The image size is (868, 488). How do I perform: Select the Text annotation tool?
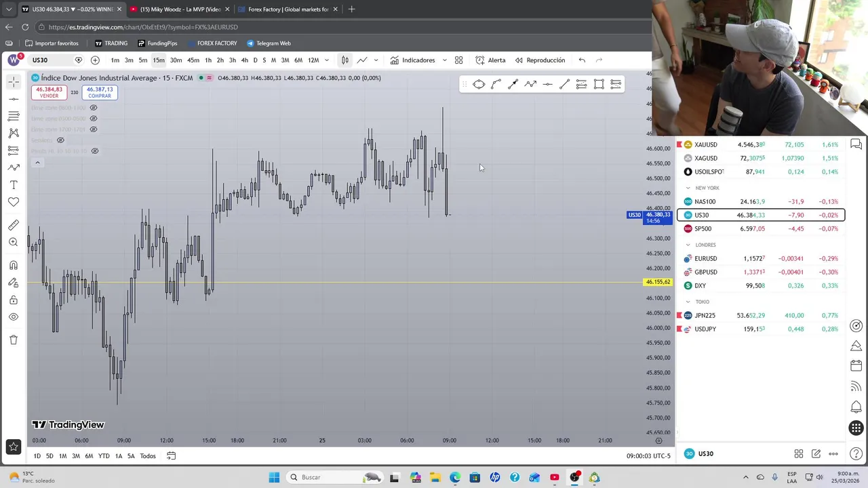click(14, 184)
